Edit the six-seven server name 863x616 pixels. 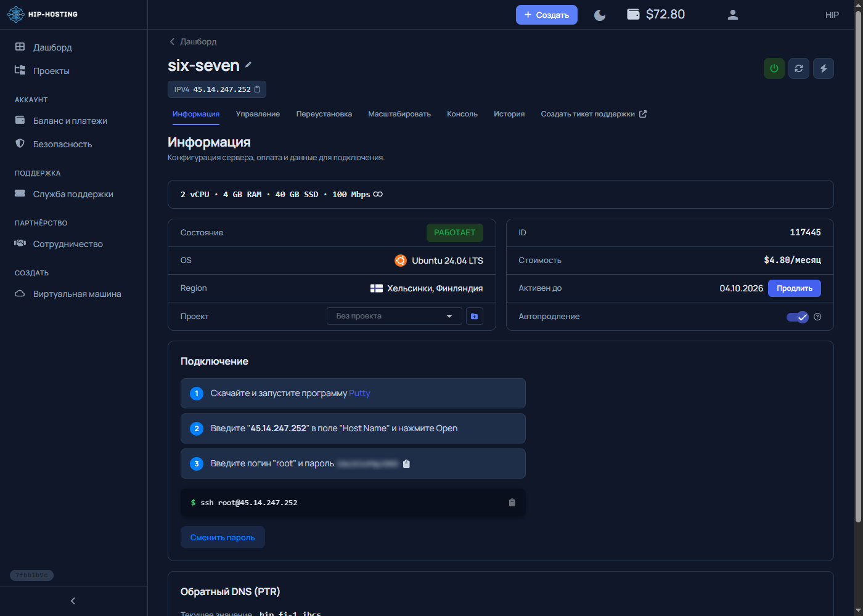pyautogui.click(x=248, y=65)
